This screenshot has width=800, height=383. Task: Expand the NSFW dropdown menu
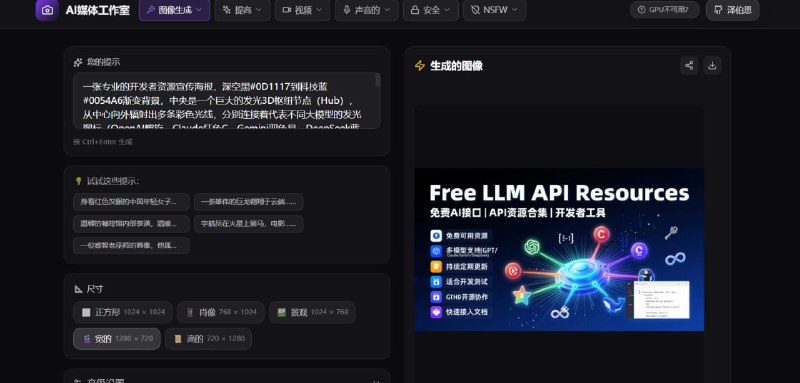[494, 10]
